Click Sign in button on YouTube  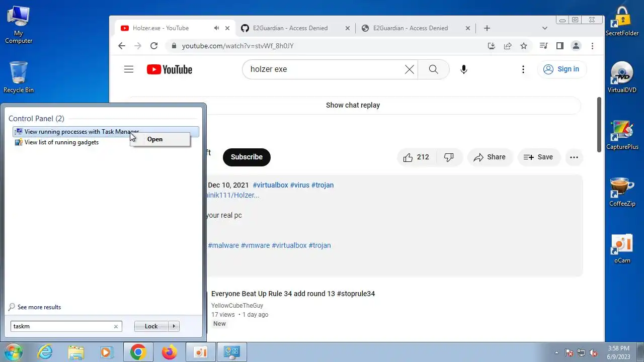(x=562, y=69)
